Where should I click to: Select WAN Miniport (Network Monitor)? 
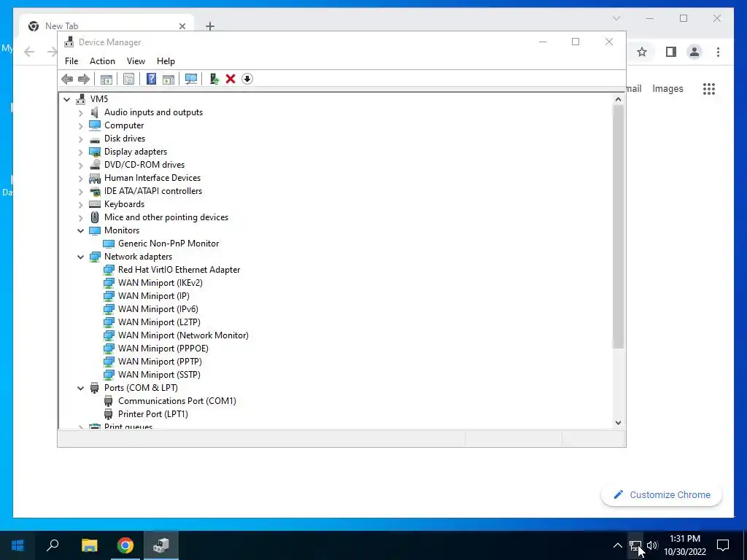point(183,335)
